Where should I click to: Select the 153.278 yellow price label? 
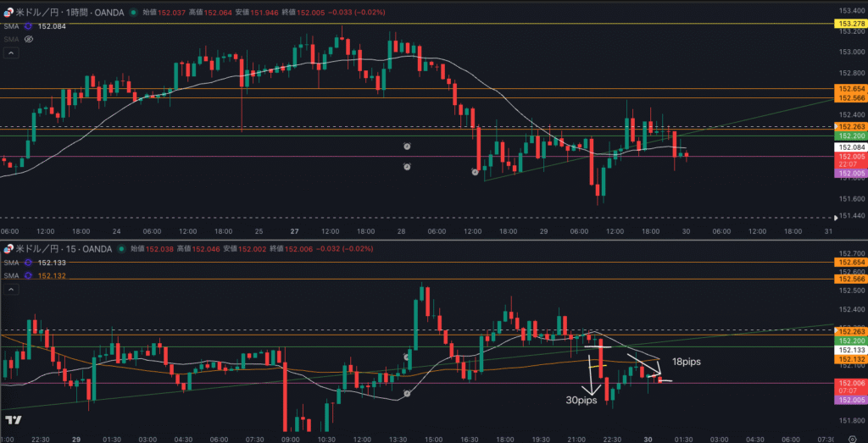click(850, 24)
